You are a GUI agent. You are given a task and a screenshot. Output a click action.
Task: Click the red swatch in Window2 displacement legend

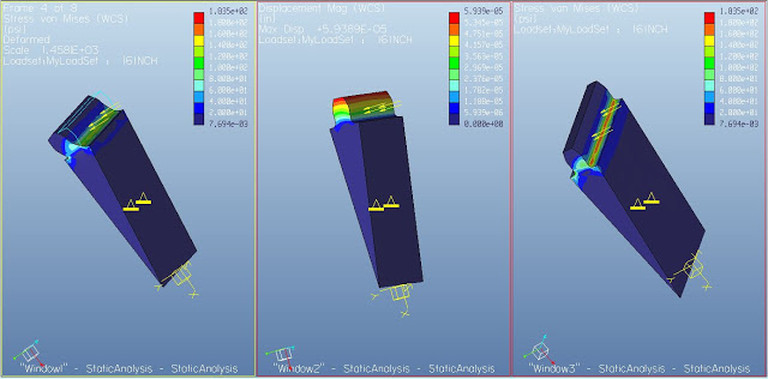(454, 18)
